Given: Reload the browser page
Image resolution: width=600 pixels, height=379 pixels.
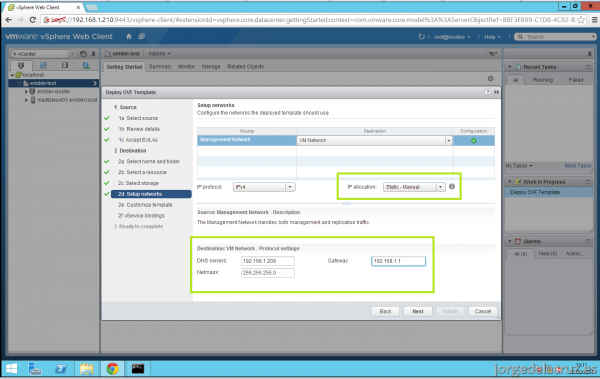Looking at the screenshot, I should (33, 20).
